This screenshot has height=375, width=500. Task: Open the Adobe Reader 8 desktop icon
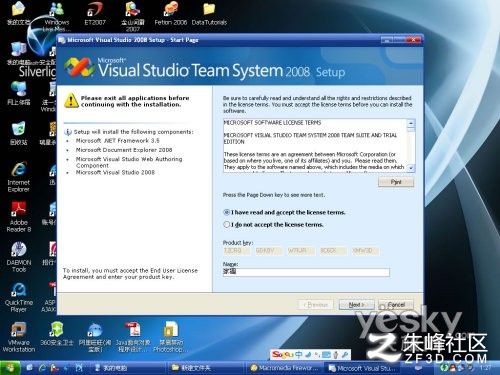[18, 217]
